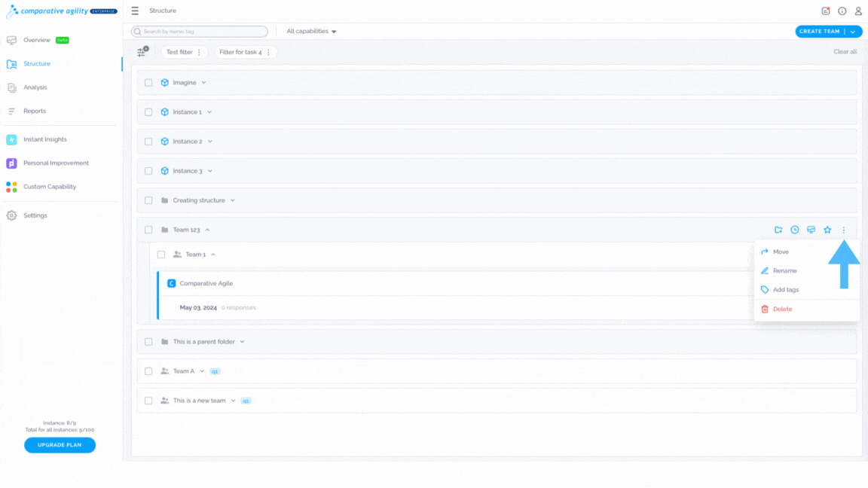Collapse the Team 123 folder
The height and width of the screenshot is (488, 868).
pyautogui.click(x=208, y=230)
